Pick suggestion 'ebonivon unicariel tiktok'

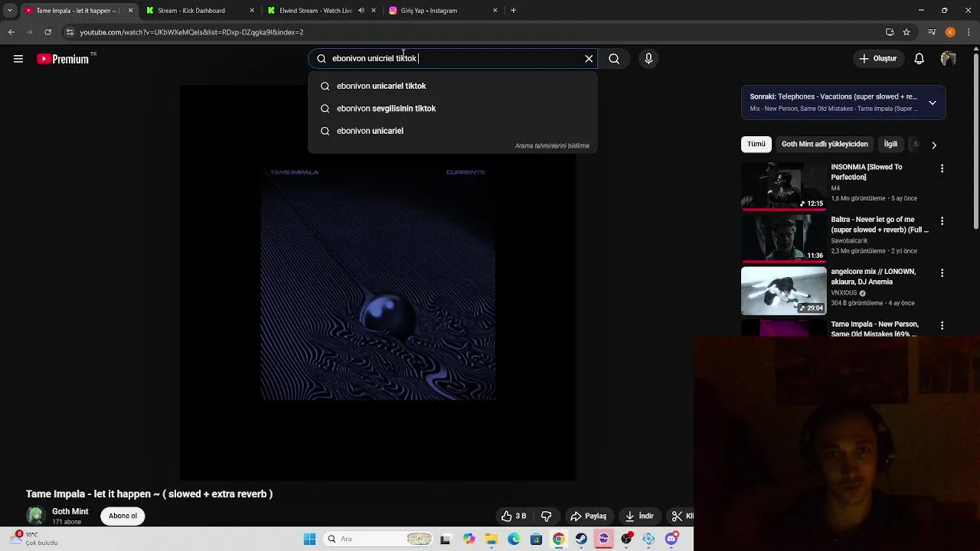pos(453,86)
